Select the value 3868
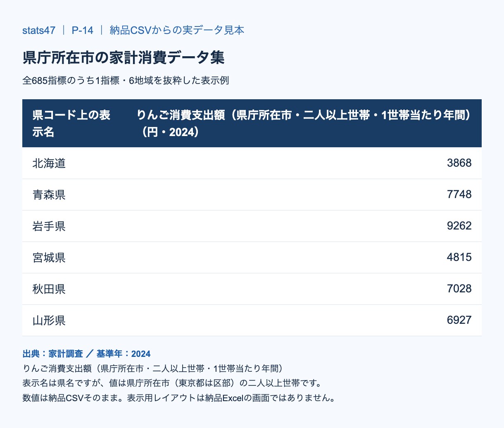504x428 pixels. coord(459,163)
